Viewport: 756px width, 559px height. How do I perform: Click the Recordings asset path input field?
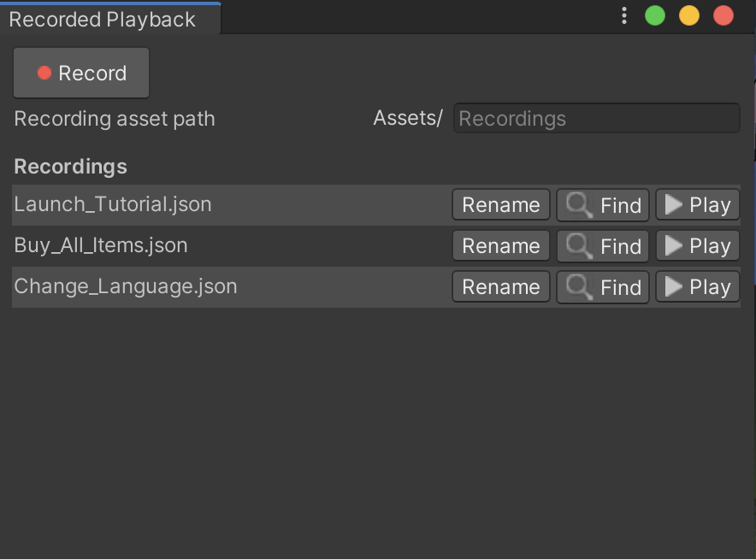point(596,119)
